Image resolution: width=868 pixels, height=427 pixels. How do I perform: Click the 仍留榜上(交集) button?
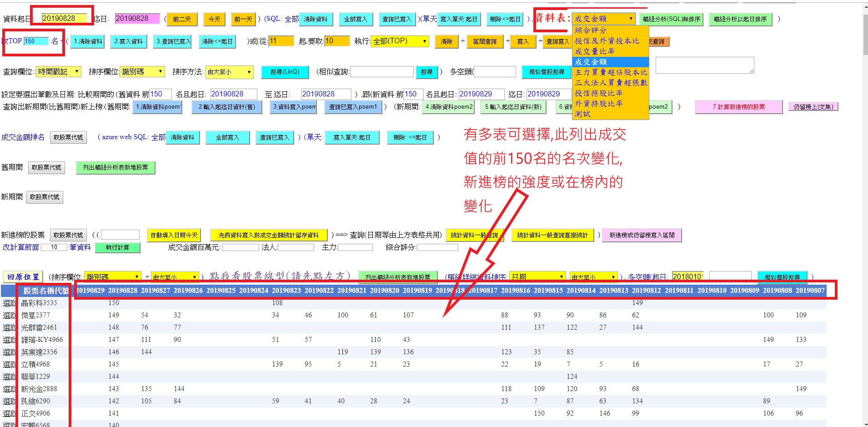point(813,107)
